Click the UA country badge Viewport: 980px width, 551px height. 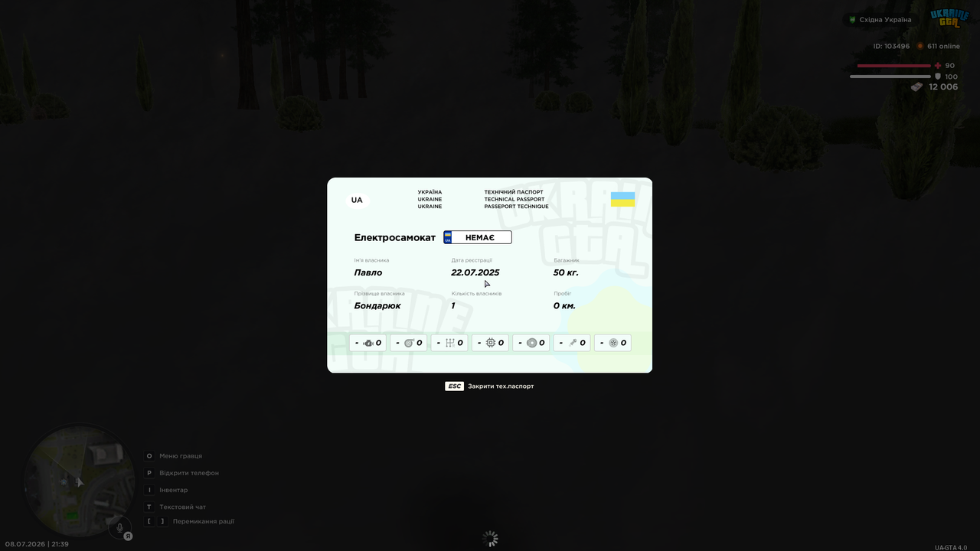357,201
